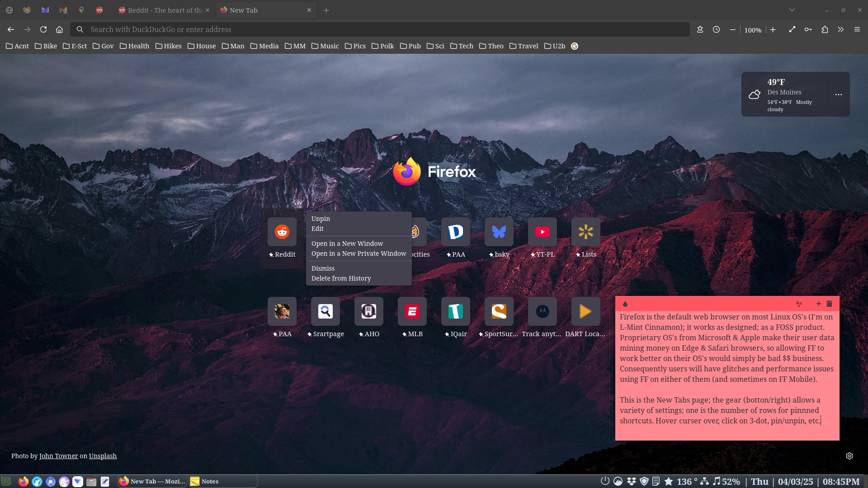This screenshot has width=868, height=488.
Task: Open the Extensions puzzle icon
Action: (x=825, y=29)
